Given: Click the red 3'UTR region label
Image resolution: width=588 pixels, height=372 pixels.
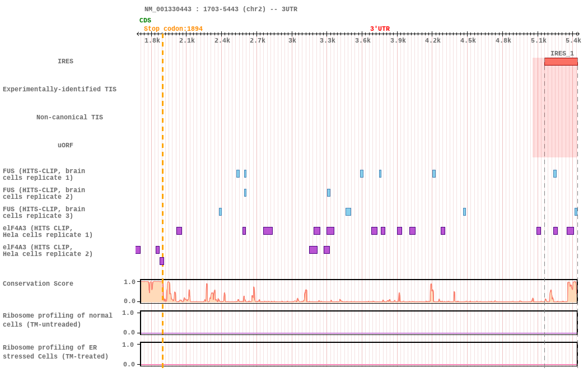Looking at the screenshot, I should point(380,29).
